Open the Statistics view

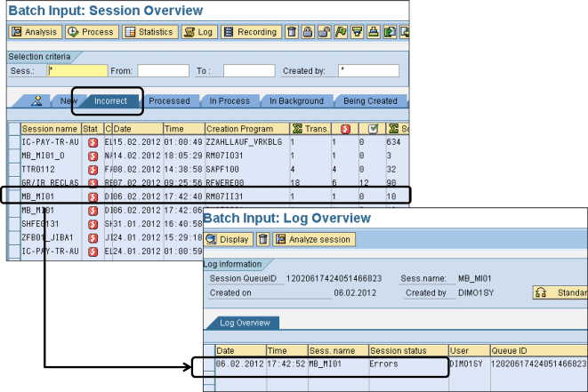coord(149,32)
